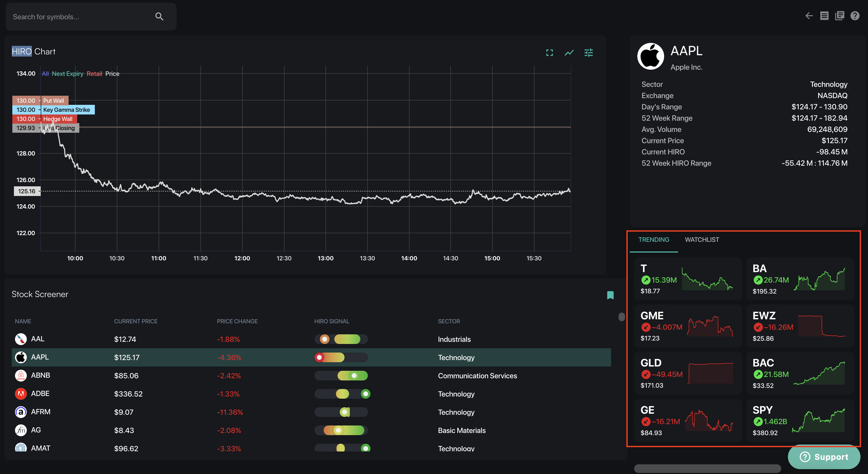The width and height of the screenshot is (868, 474).
Task: Click green up arrow on SPY card
Action: (758, 421)
